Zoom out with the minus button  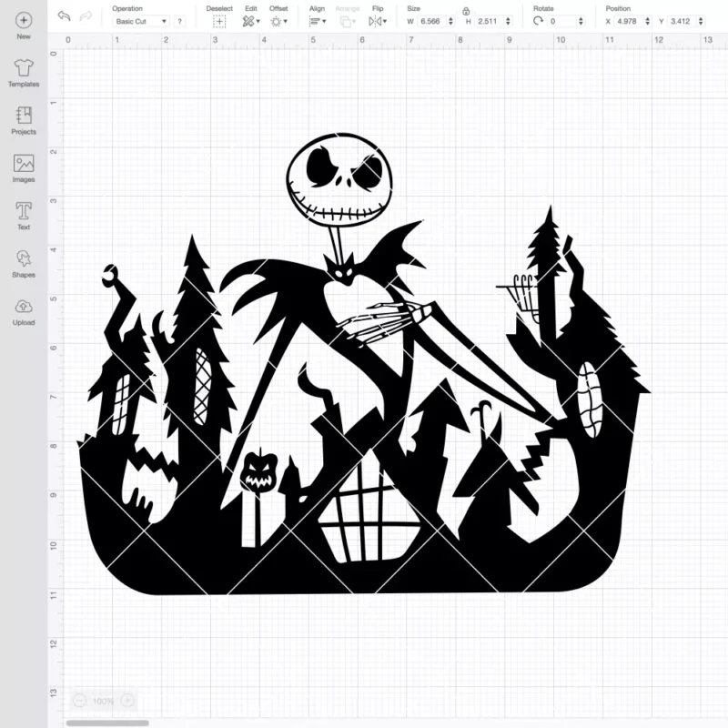80,701
